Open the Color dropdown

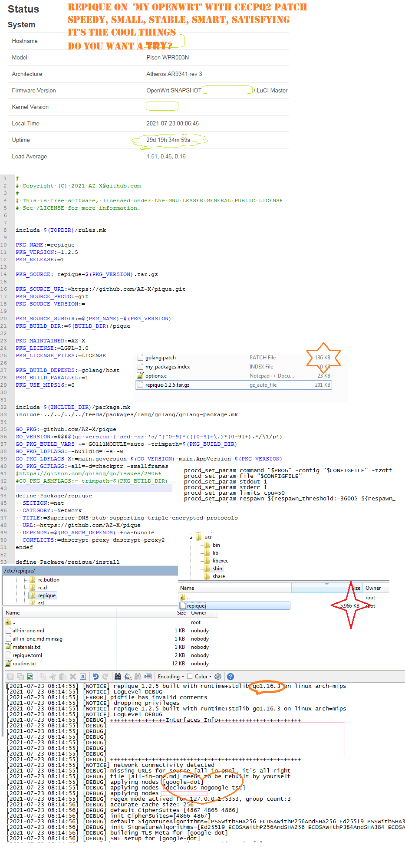(x=203, y=676)
